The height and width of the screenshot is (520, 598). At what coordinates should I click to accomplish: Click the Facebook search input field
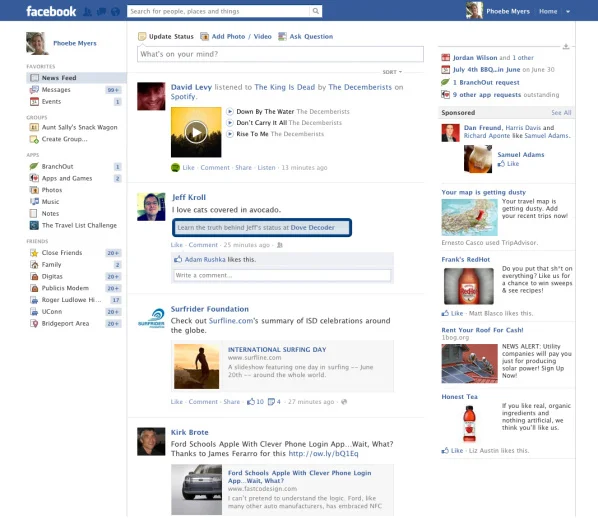[219, 11]
